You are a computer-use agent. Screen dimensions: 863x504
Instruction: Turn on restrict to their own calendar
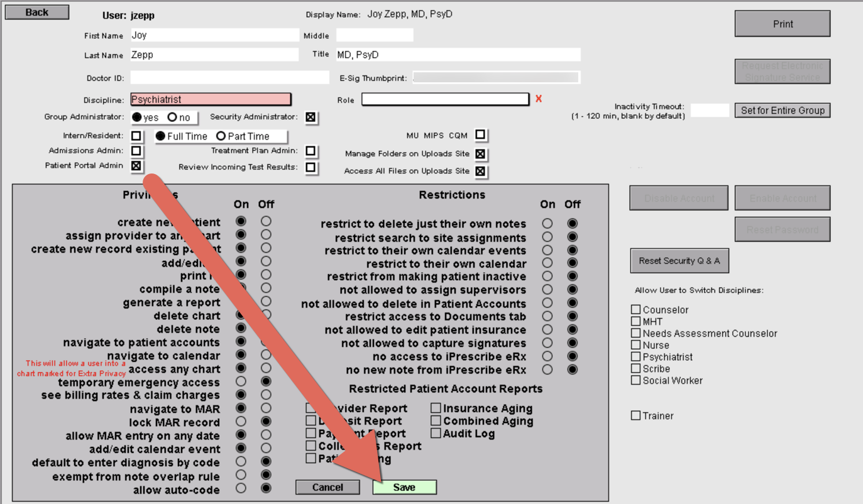tap(547, 263)
